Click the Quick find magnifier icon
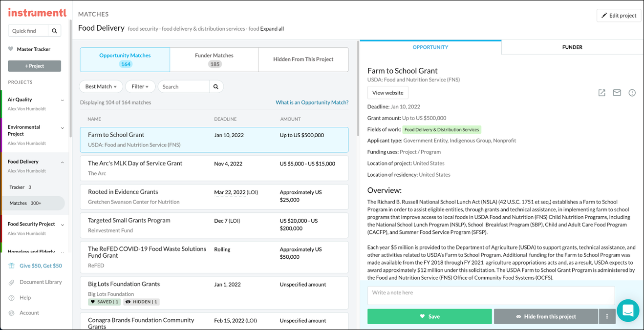The height and width of the screenshot is (330, 644). point(55,31)
